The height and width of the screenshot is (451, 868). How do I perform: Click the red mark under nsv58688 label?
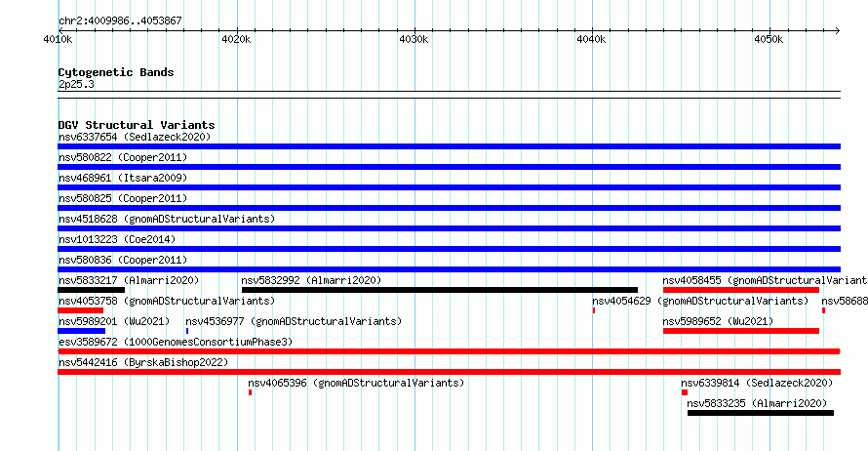coord(824,310)
